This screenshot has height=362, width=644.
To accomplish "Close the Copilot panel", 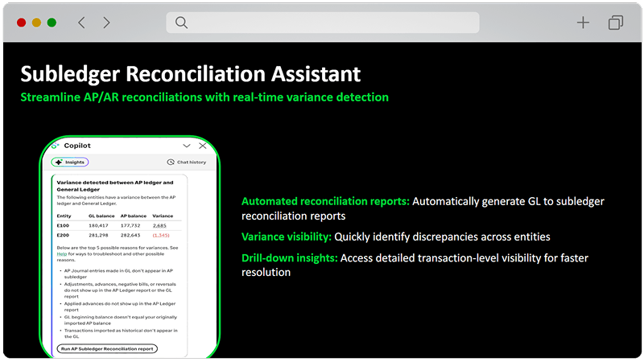I will [x=203, y=146].
